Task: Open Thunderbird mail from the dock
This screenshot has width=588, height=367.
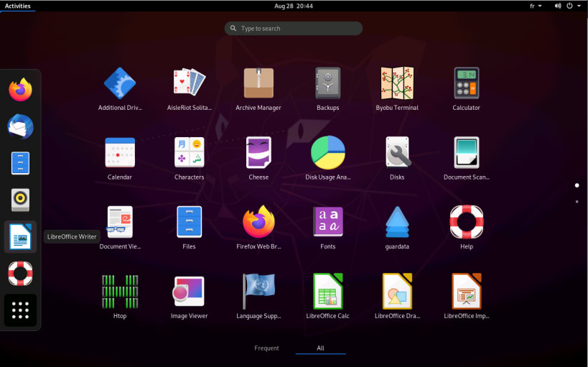Action: pos(20,126)
